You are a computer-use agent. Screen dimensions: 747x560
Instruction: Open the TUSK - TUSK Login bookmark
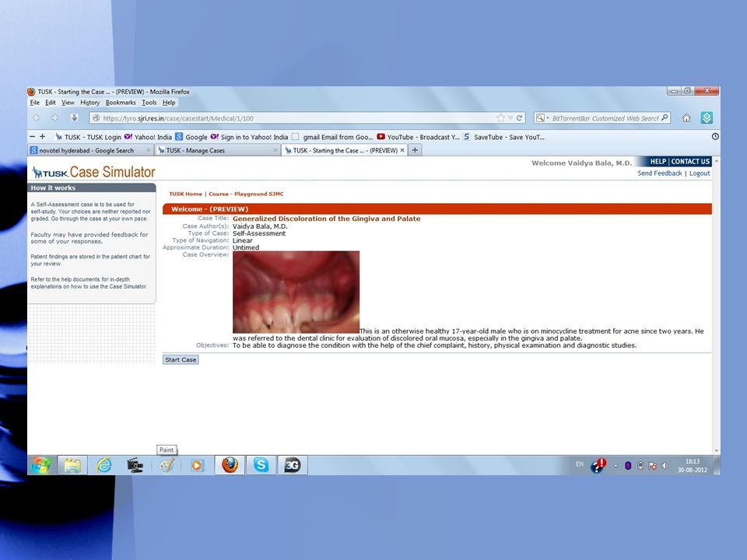click(x=89, y=137)
